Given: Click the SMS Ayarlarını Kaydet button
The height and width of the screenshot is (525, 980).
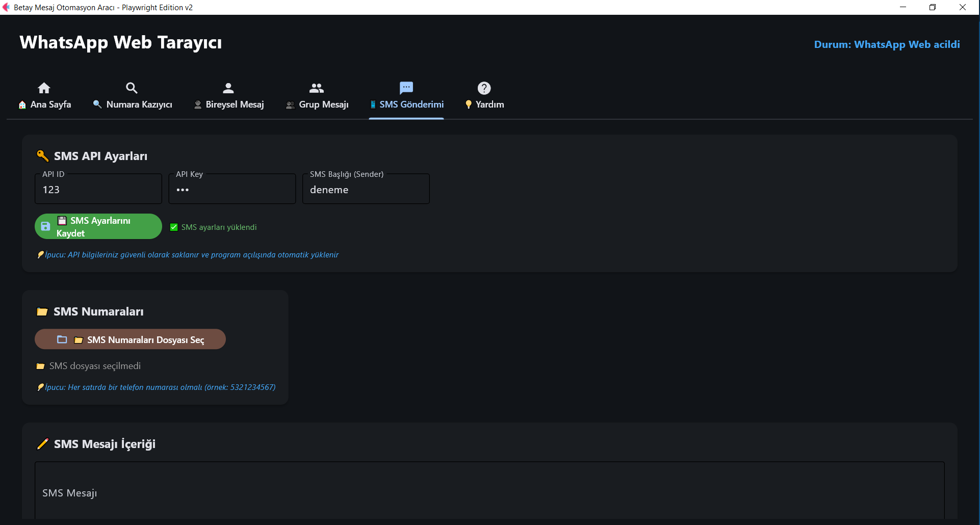Looking at the screenshot, I should [x=98, y=226].
